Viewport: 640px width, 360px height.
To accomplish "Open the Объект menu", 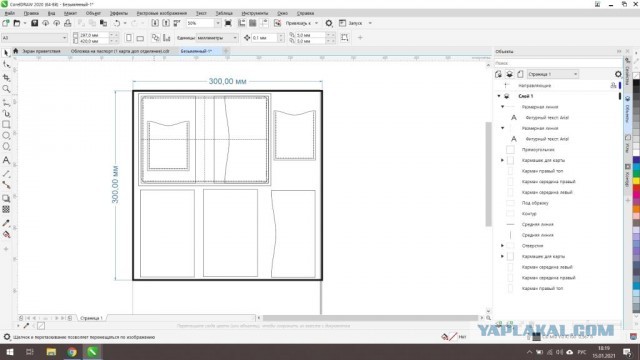I will (x=93, y=13).
